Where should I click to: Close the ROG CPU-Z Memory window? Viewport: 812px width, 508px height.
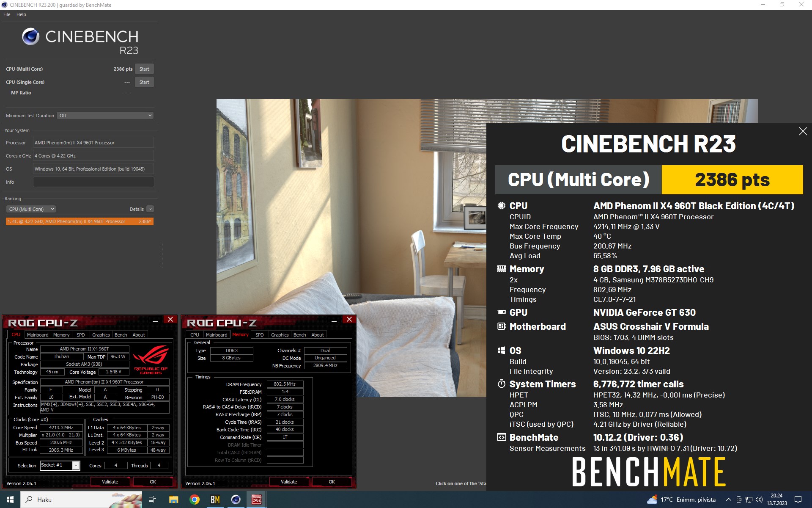pyautogui.click(x=349, y=319)
